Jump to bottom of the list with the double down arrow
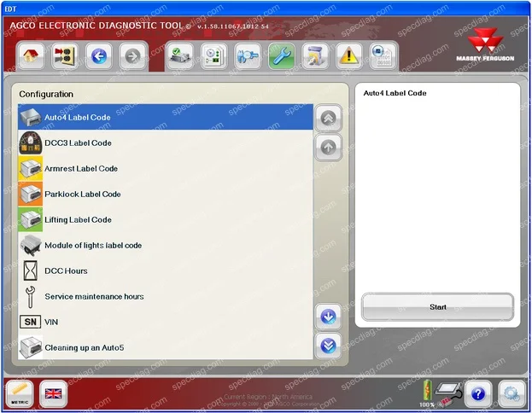The image size is (532, 413). (x=328, y=346)
